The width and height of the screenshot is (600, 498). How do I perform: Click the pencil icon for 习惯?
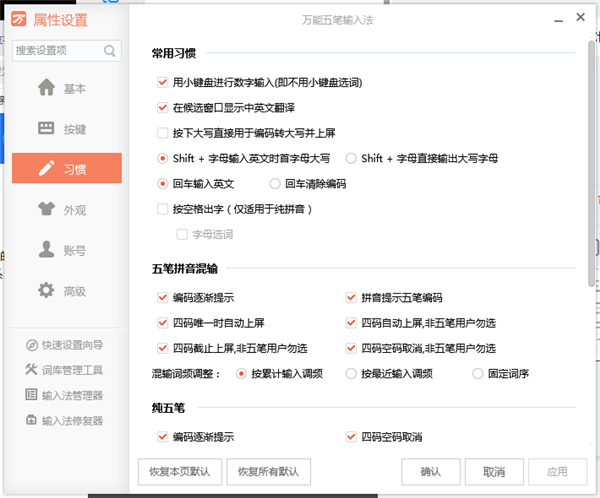[x=46, y=168]
